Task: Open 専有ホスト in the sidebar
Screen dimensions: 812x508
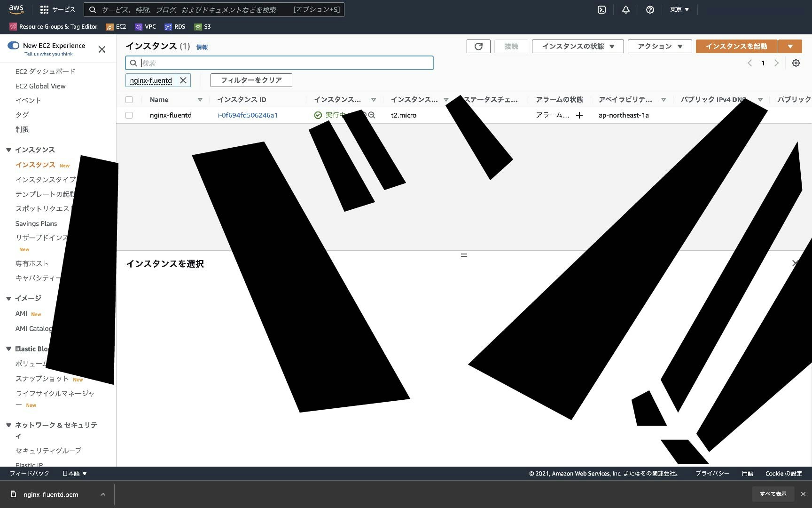Action: [x=32, y=263]
